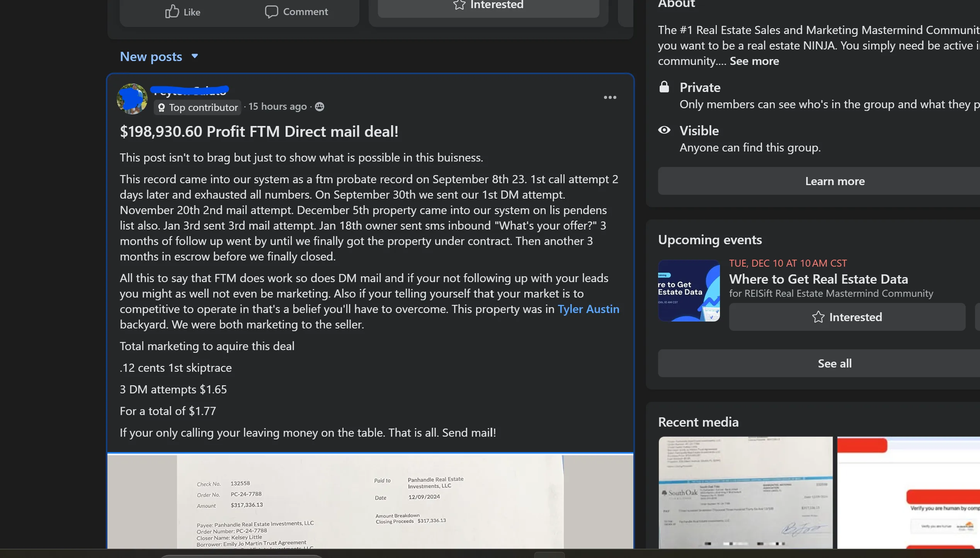Click the post author's profile picture

132,99
